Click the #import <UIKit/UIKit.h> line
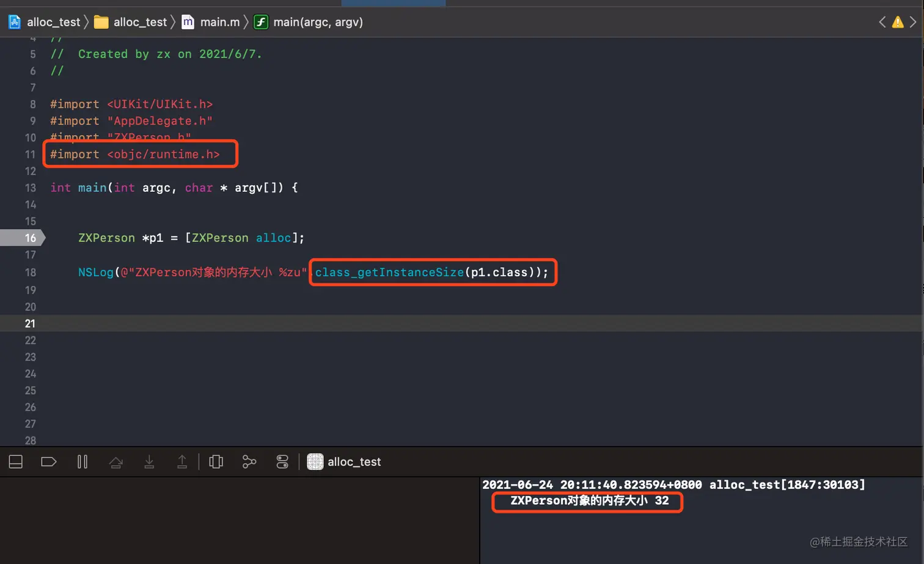Viewport: 924px width, 564px height. (131, 104)
